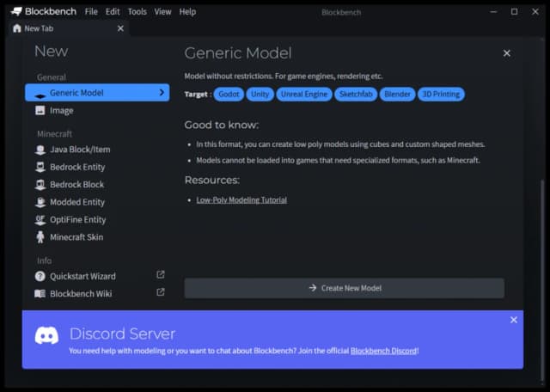Click the arrow icon in Create New Model
This screenshot has width=550, height=392.
pos(313,288)
